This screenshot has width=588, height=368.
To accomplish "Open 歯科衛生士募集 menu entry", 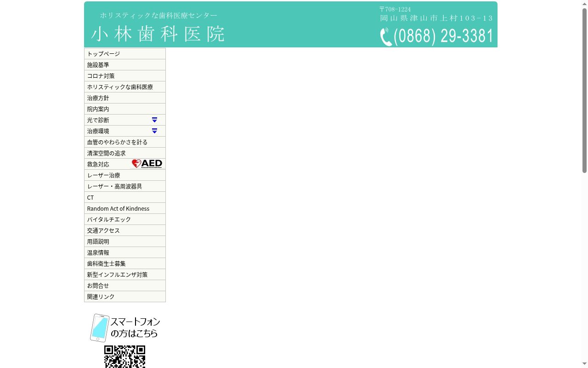I will [x=125, y=264].
